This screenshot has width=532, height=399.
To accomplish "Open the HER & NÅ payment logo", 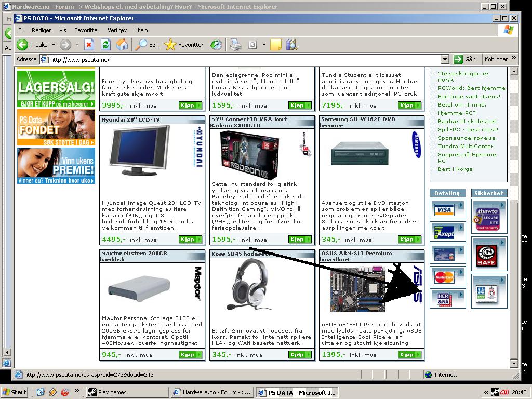I will [444, 299].
